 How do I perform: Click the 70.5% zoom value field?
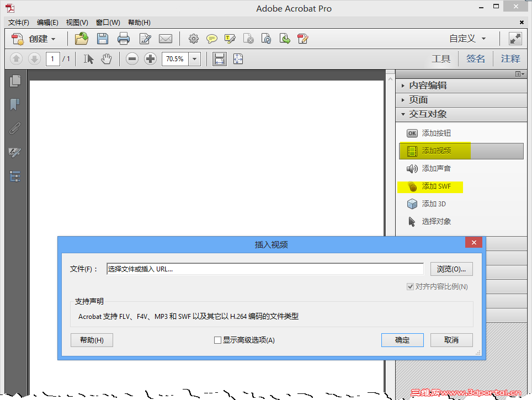click(x=175, y=59)
